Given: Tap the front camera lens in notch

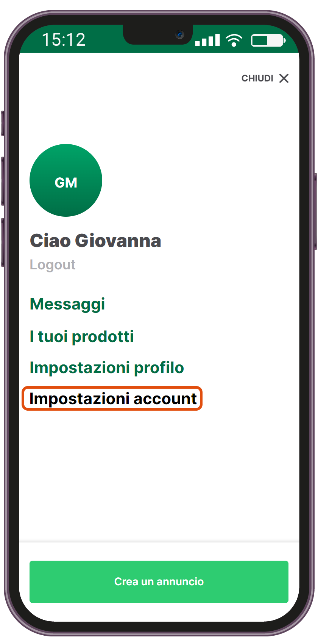Looking at the screenshot, I should tap(180, 35).
